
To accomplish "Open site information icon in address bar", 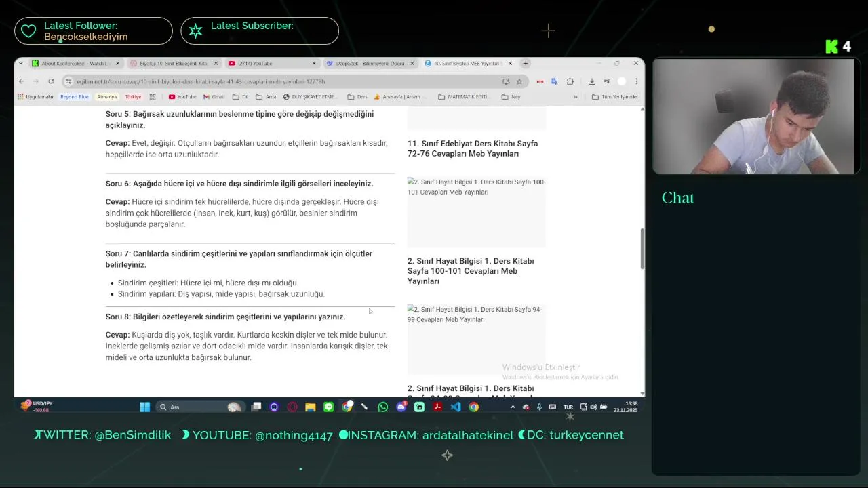I will 68,81.
